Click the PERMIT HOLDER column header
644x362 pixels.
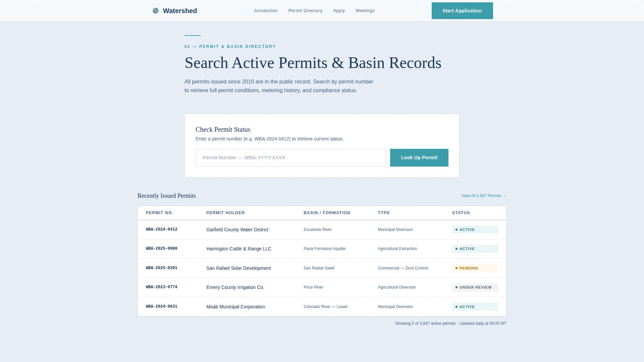coord(225,213)
